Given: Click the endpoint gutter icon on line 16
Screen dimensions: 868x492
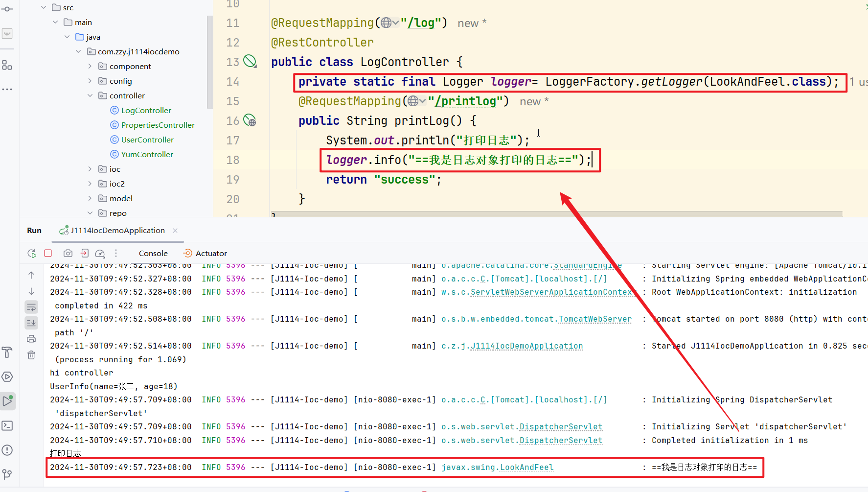Looking at the screenshot, I should coord(250,120).
